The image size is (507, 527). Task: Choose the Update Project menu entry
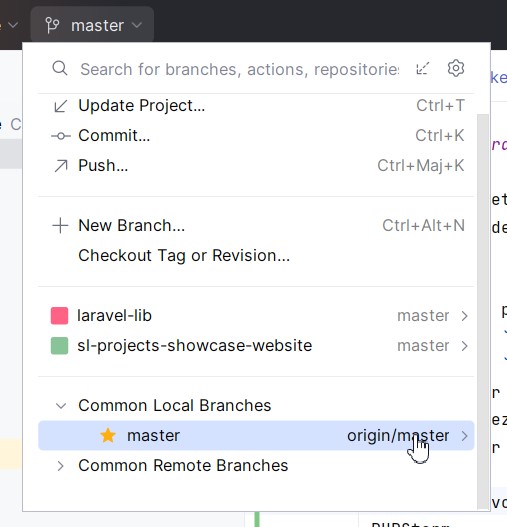[x=256, y=106]
